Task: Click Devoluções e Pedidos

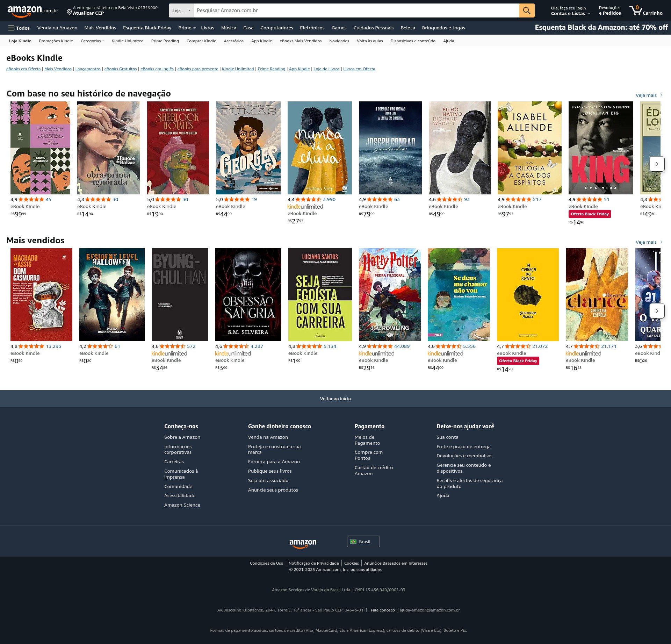Action: (610, 10)
